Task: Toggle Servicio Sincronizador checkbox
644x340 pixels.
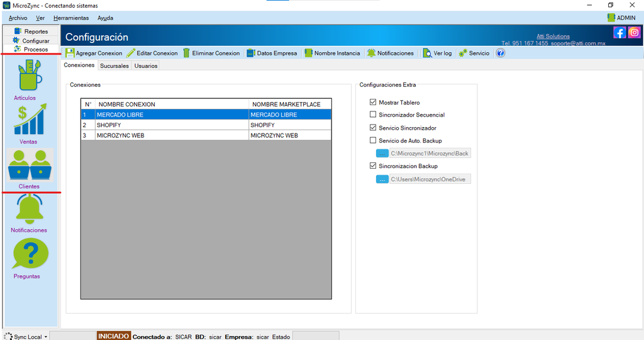Action: (x=373, y=127)
